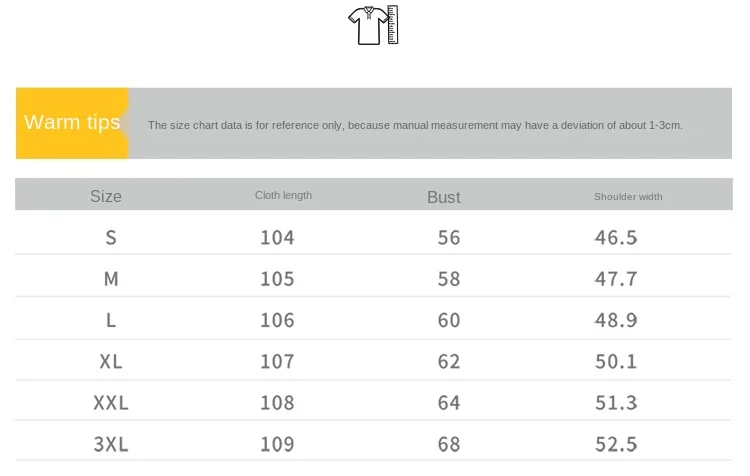Click shoulder width value 48.9
The image size is (750, 476).
coord(616,320)
